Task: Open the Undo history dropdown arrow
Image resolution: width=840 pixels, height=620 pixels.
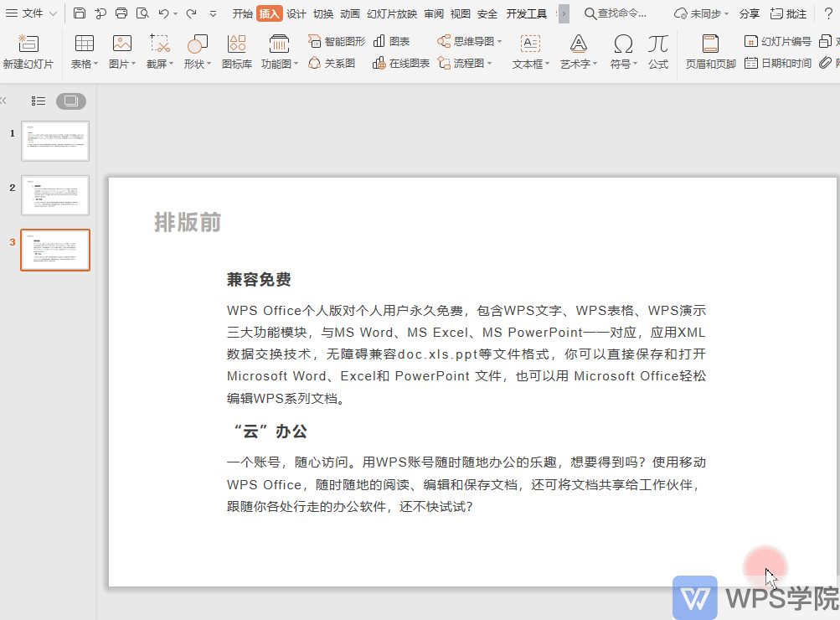Action: [175, 14]
